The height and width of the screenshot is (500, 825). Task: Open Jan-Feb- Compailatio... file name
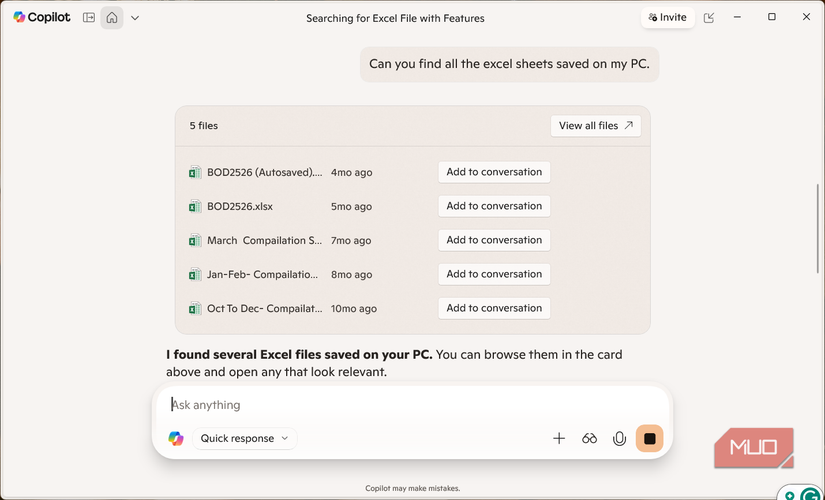pyautogui.click(x=262, y=274)
